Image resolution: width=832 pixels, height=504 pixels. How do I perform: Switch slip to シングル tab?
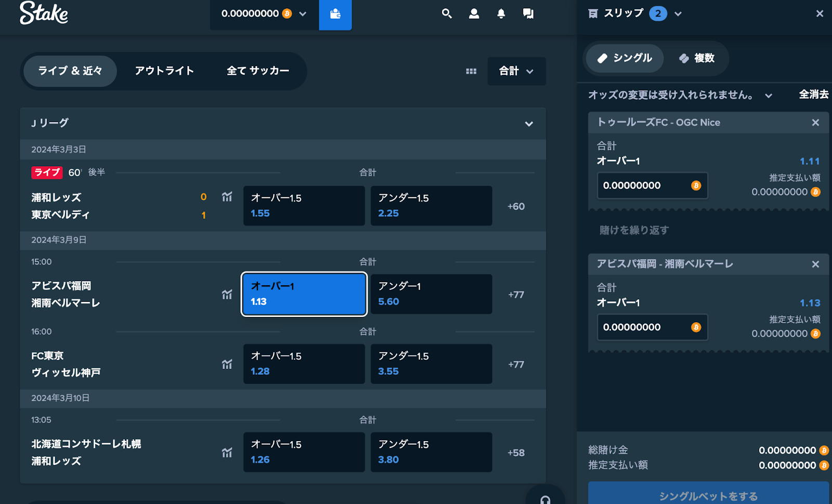pyautogui.click(x=625, y=58)
